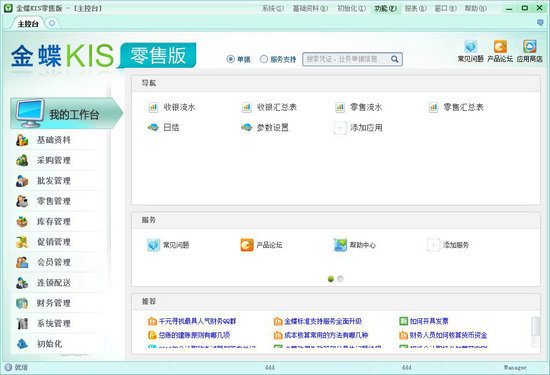550x375 pixels.
Task: Open the 基础资料 menu in menu bar
Action: coord(310,8)
